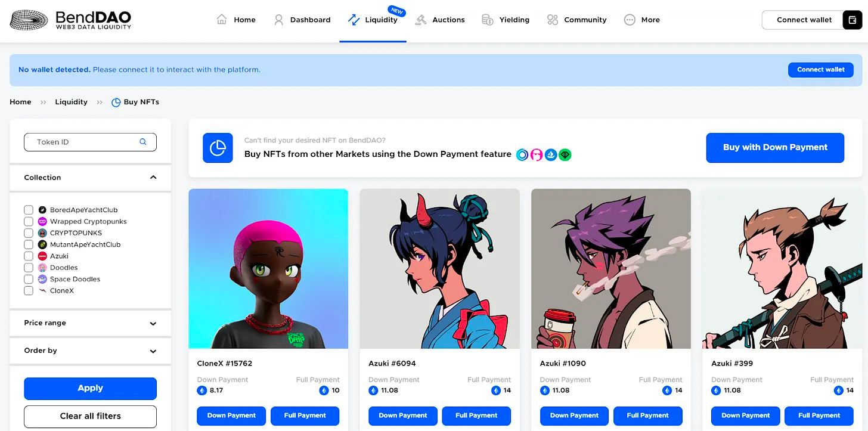Image resolution: width=868 pixels, height=431 pixels.
Task: Click Full Payment for CloneX #15762
Action: 305,416
